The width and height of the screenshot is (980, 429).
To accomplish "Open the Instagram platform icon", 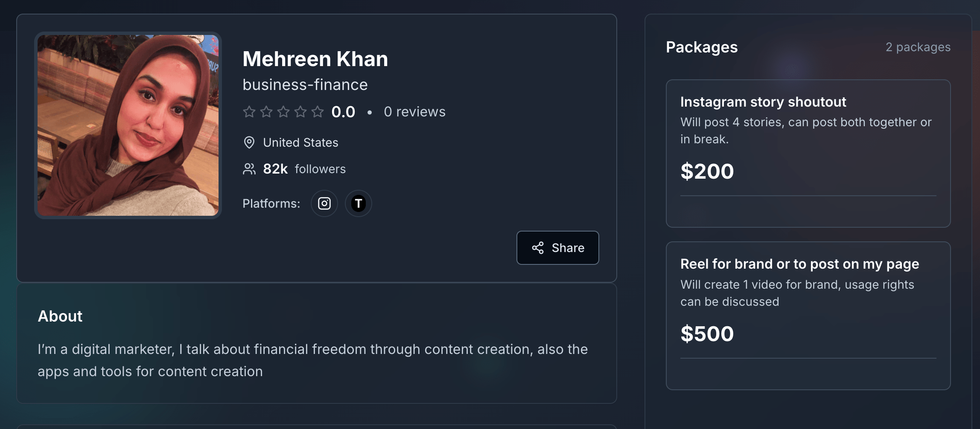I will (x=324, y=203).
